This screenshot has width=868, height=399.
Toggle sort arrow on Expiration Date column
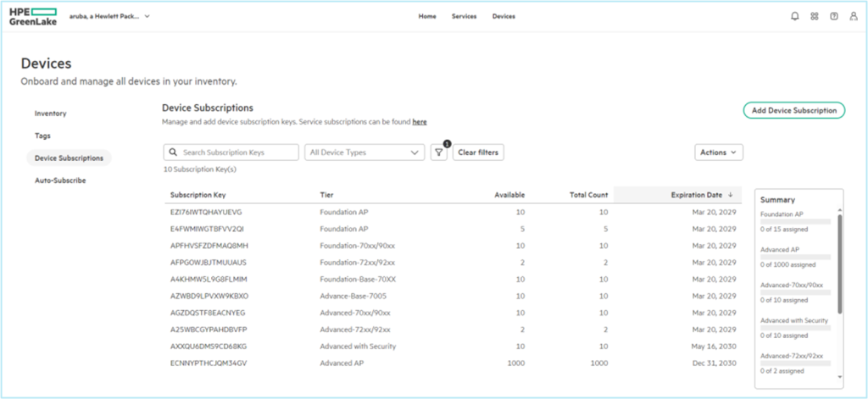click(x=731, y=195)
